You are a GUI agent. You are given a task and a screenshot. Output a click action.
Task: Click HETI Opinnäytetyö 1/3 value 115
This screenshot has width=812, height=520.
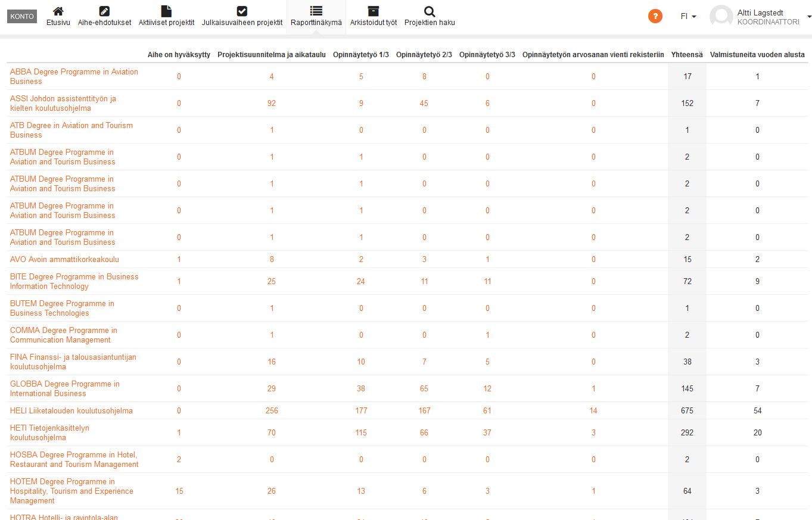pos(361,432)
